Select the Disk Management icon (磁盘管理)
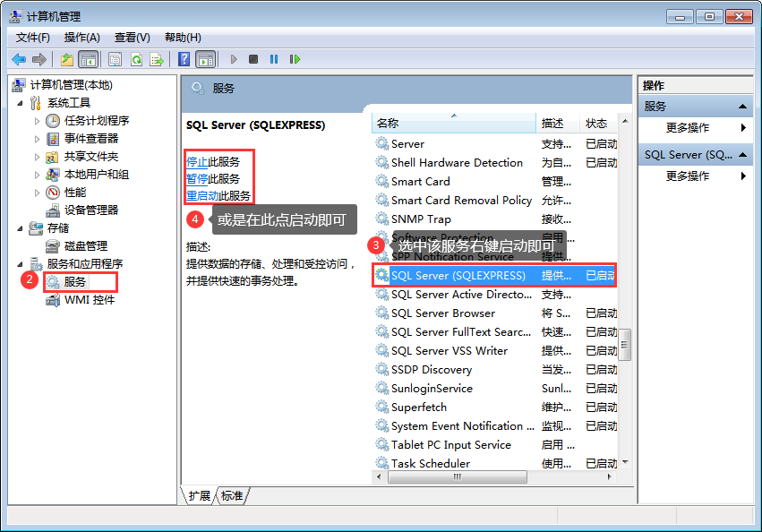Viewport: 762px width, 532px height. pos(53,246)
